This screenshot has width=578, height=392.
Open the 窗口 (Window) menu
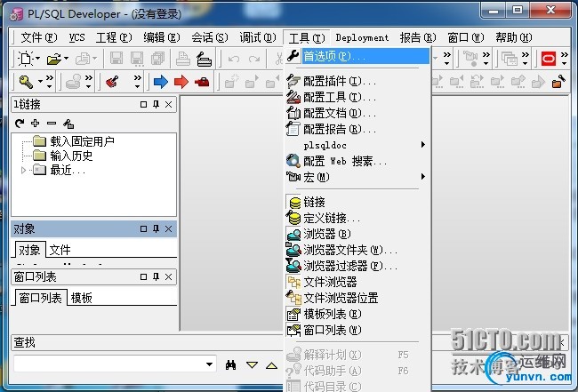pos(466,37)
